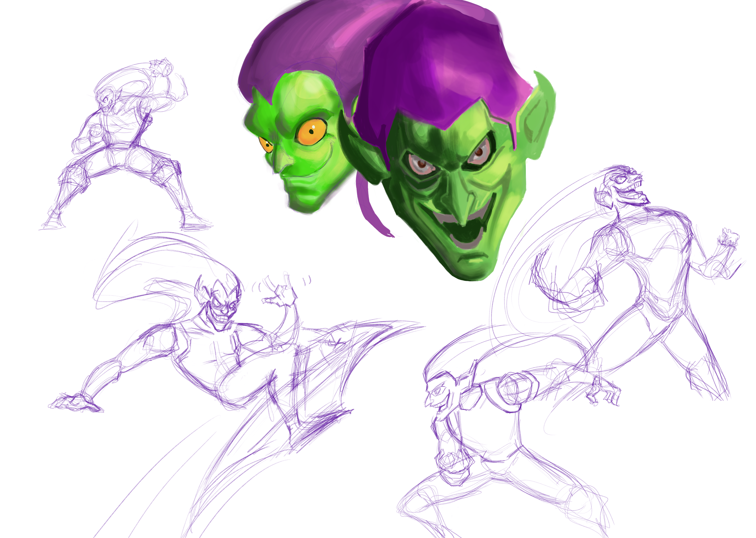756x538 pixels.
Task: Click the large orange eye on left goblin head
Action: [x=311, y=131]
